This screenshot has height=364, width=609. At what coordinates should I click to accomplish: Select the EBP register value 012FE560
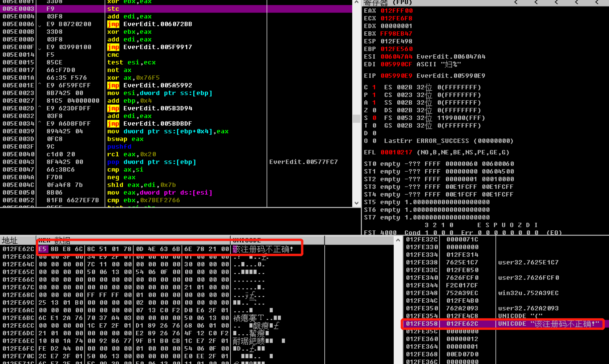pyautogui.click(x=397, y=49)
